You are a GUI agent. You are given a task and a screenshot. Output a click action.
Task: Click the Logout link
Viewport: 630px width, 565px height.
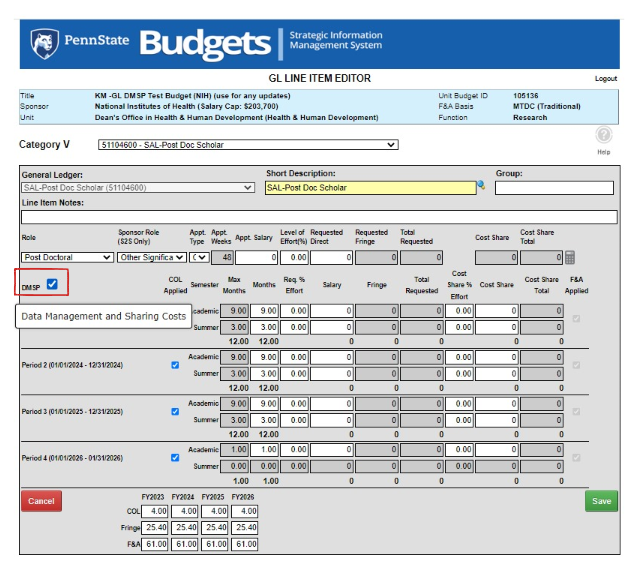[x=605, y=78]
